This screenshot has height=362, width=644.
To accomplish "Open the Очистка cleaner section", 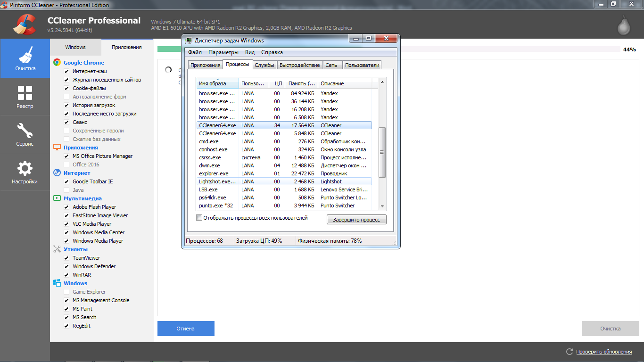I will pyautogui.click(x=25, y=58).
